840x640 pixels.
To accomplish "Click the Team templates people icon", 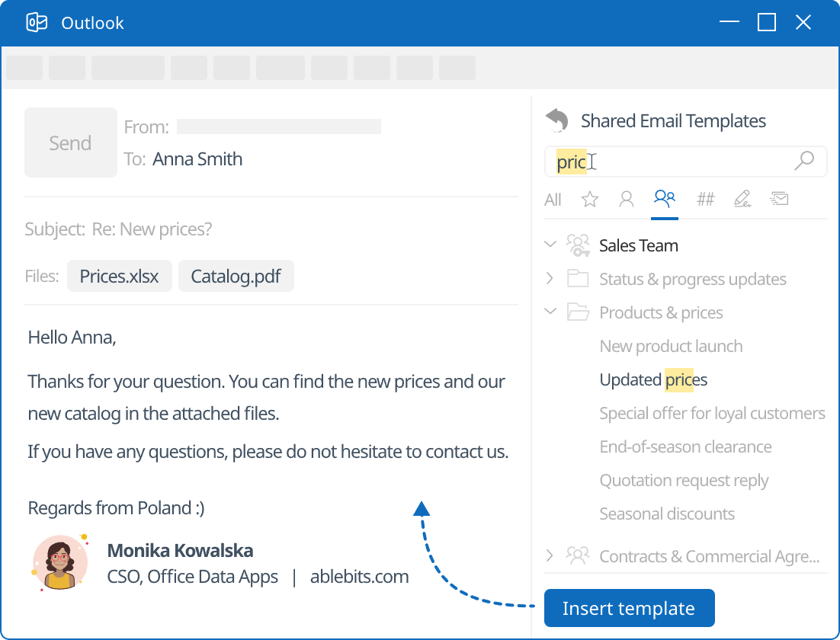I will [665, 198].
